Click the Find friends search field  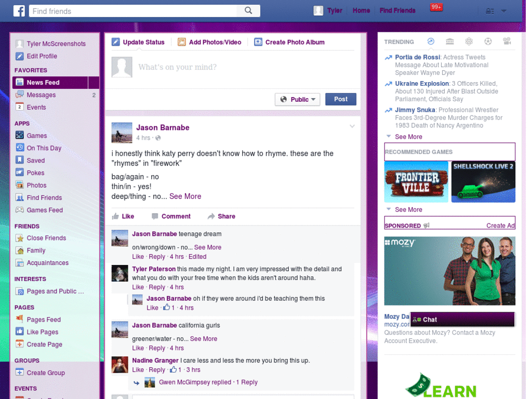click(133, 11)
